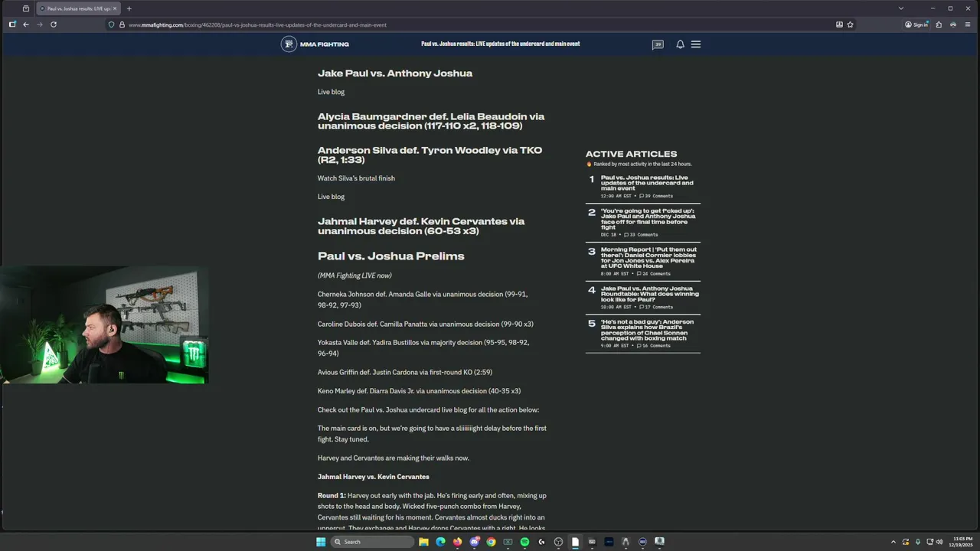Open File Explorer from taskbar
The height and width of the screenshot is (551, 980).
click(423, 542)
